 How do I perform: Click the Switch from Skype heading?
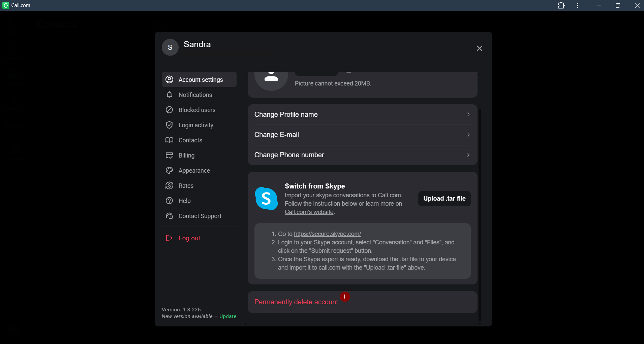click(x=315, y=186)
